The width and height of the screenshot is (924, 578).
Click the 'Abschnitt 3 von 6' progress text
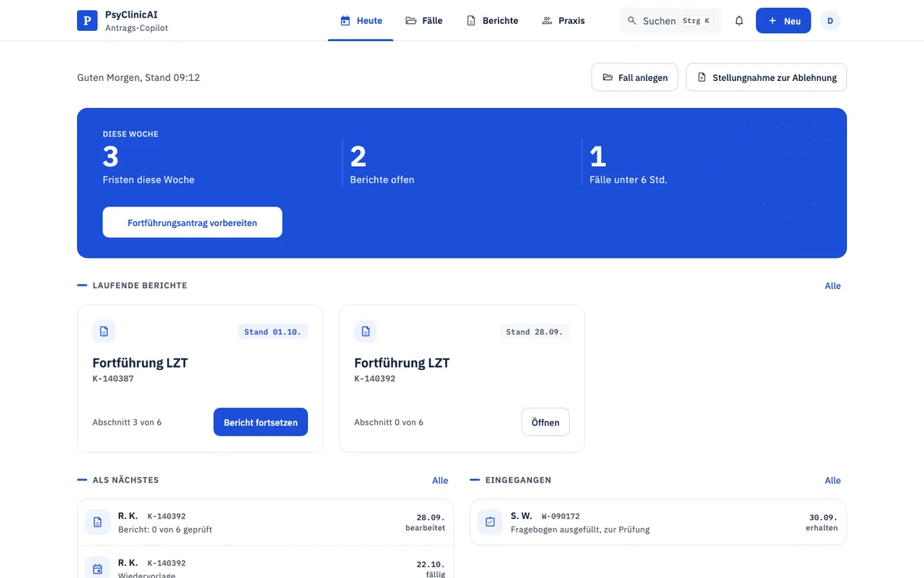[127, 422]
